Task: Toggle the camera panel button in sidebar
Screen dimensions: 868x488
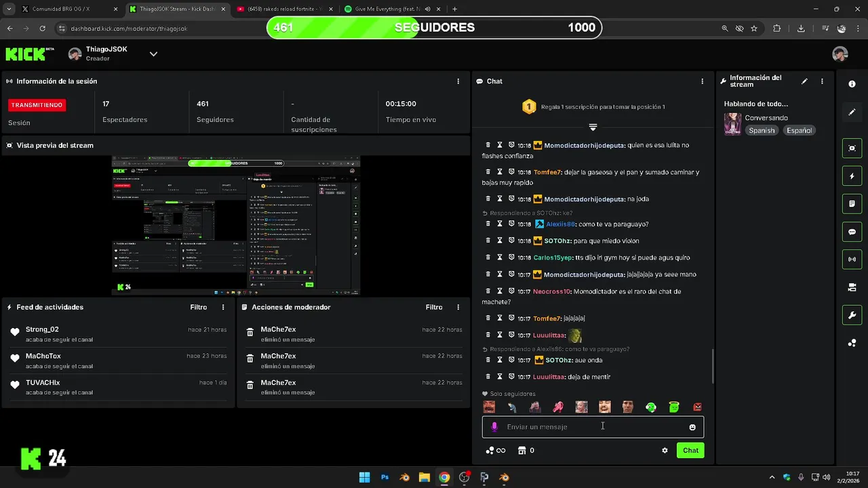Action: tap(852, 287)
